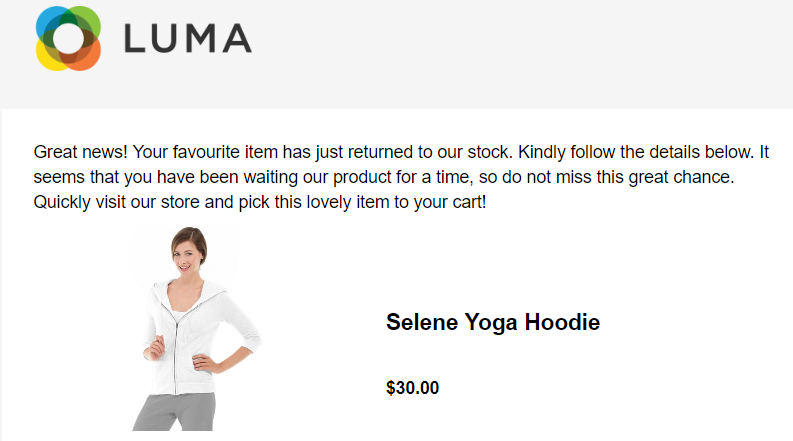This screenshot has height=441, width=793.
Task: Click the orange lobe of the Luma logo
Action: (x=87, y=57)
